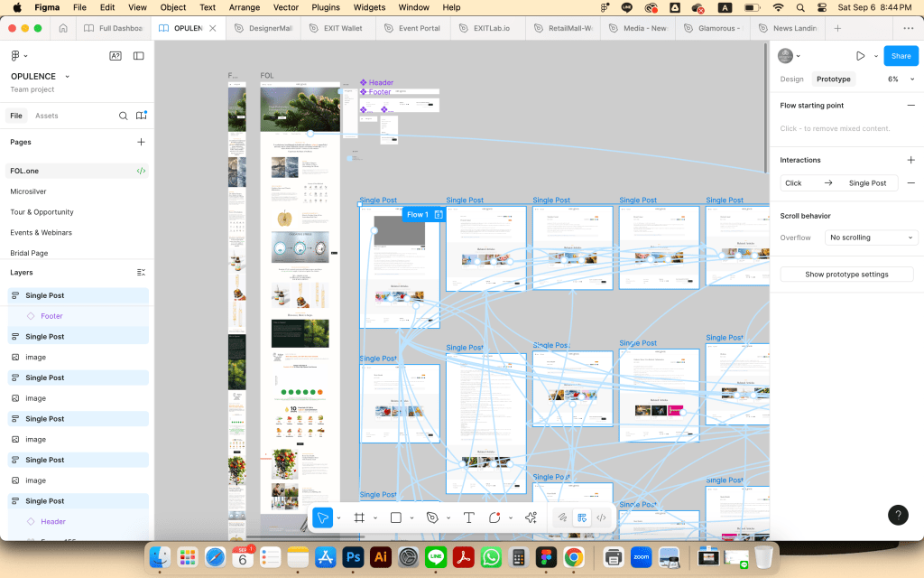Toggle the sidebar minimize UI icon
Image resolution: width=924 pixels, height=578 pixels.
(x=139, y=56)
